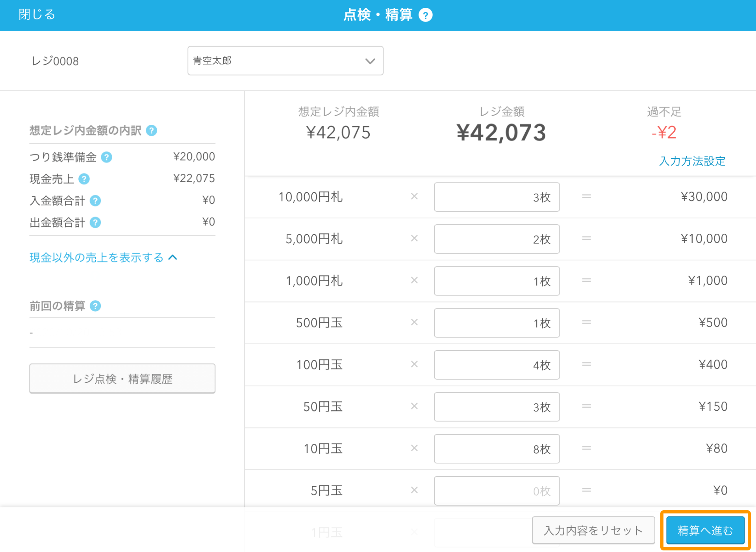Screen dimensions: 756x552
Task: Open help icon next to 入金額合計
Action: pyautogui.click(x=95, y=201)
